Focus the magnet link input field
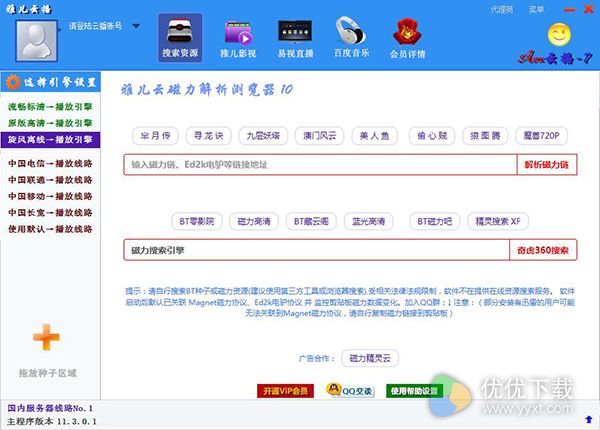 pyautogui.click(x=320, y=165)
